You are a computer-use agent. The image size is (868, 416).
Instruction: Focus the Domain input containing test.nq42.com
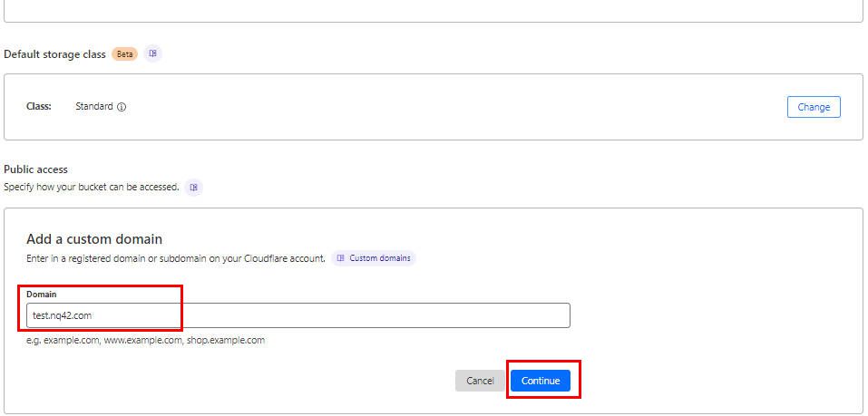click(297, 315)
